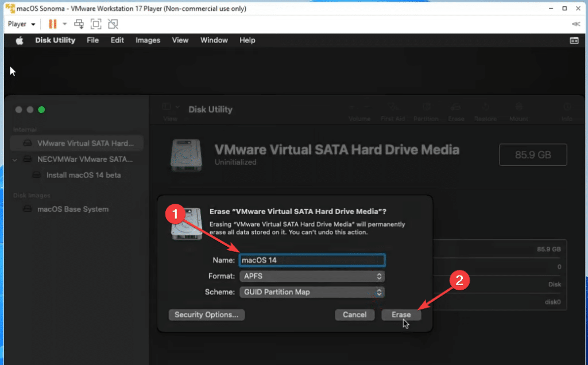Click the NECVMWar disk icon in sidebar
588x365 pixels.
click(28, 160)
